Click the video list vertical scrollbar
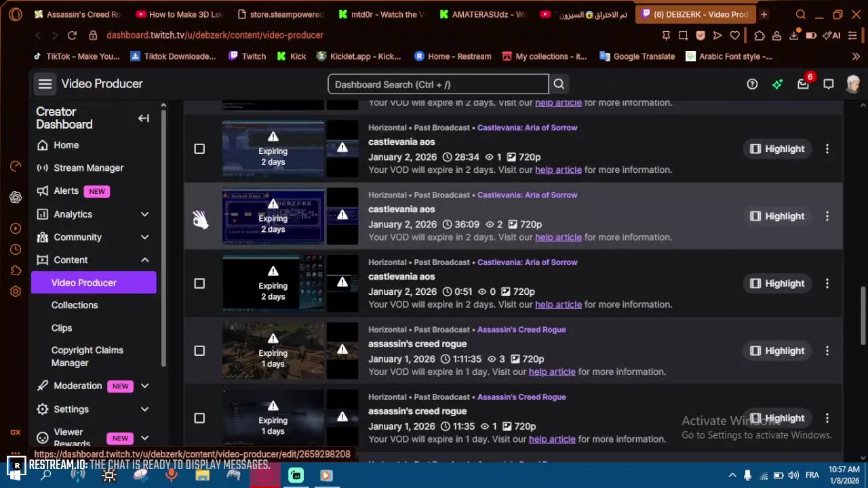868x488 pixels. tap(863, 314)
